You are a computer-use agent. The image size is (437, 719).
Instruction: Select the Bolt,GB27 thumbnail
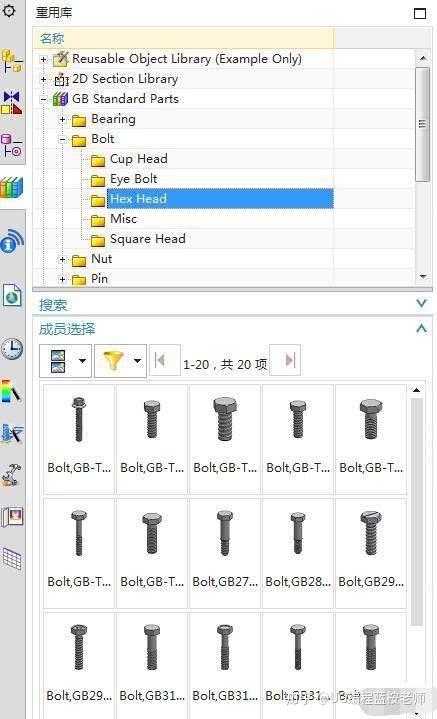pyautogui.click(x=225, y=553)
